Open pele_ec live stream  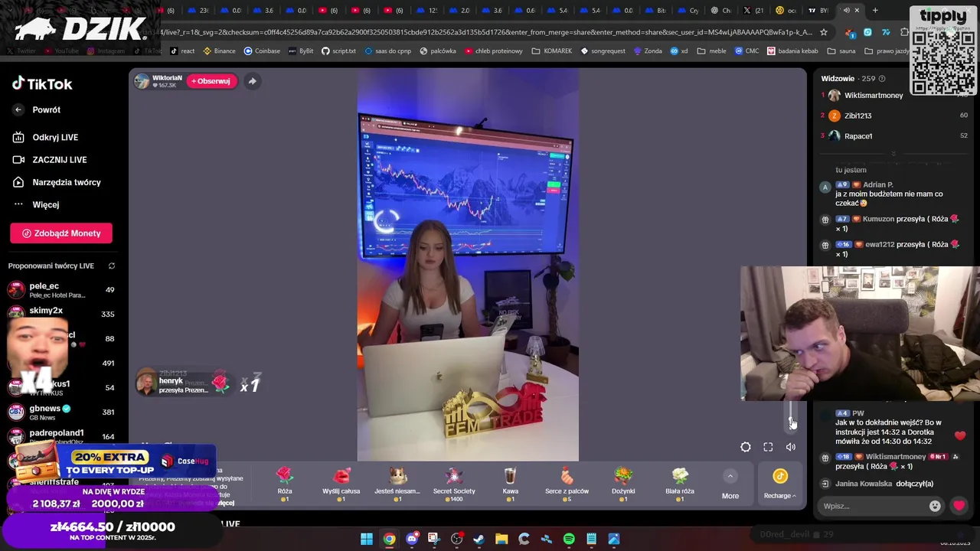61,290
